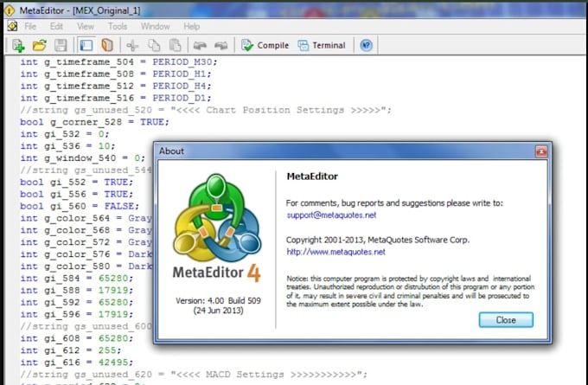Image resolution: width=588 pixels, height=385 pixels.
Task: Click the document icon in menu bar
Action: [12, 26]
